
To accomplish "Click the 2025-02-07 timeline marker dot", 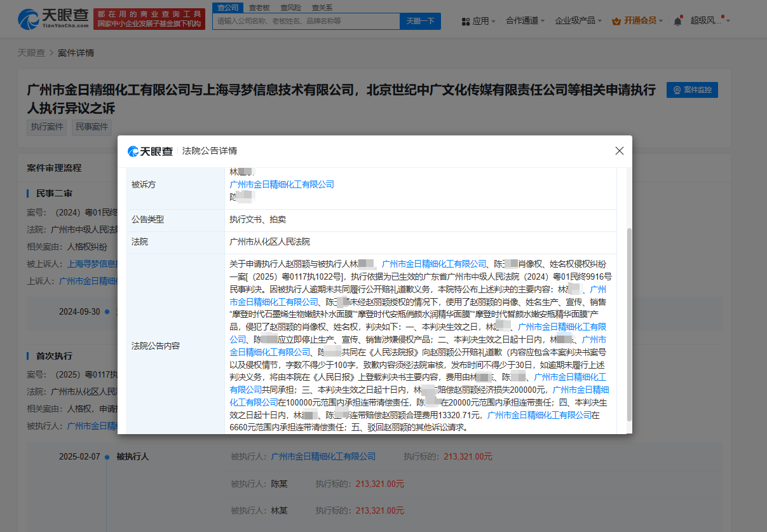I will [x=107, y=456].
